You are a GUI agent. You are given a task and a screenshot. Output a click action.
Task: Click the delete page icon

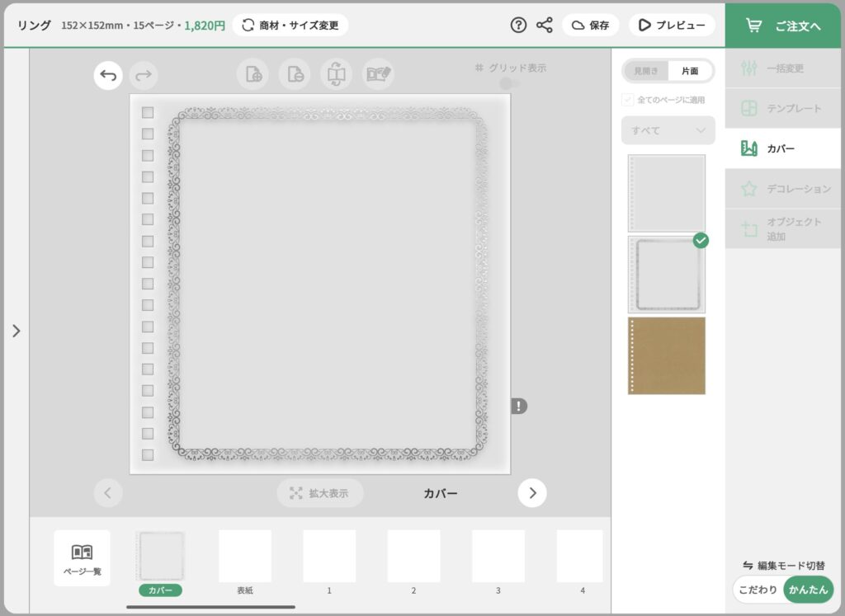point(295,74)
